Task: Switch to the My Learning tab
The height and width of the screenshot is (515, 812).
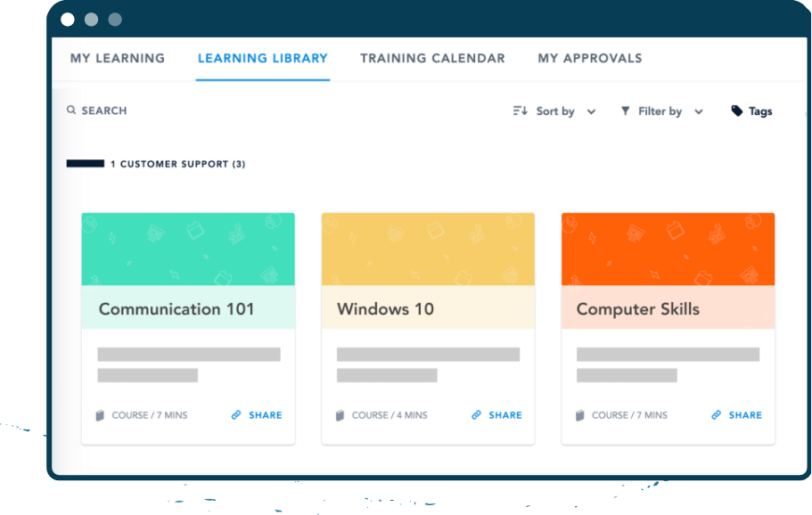Action: point(118,58)
